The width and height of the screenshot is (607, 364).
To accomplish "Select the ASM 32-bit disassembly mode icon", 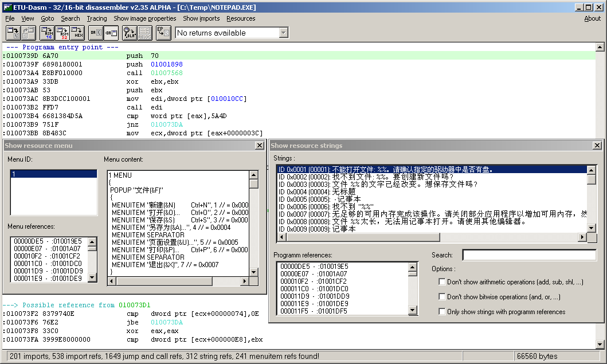I will tap(62, 33).
